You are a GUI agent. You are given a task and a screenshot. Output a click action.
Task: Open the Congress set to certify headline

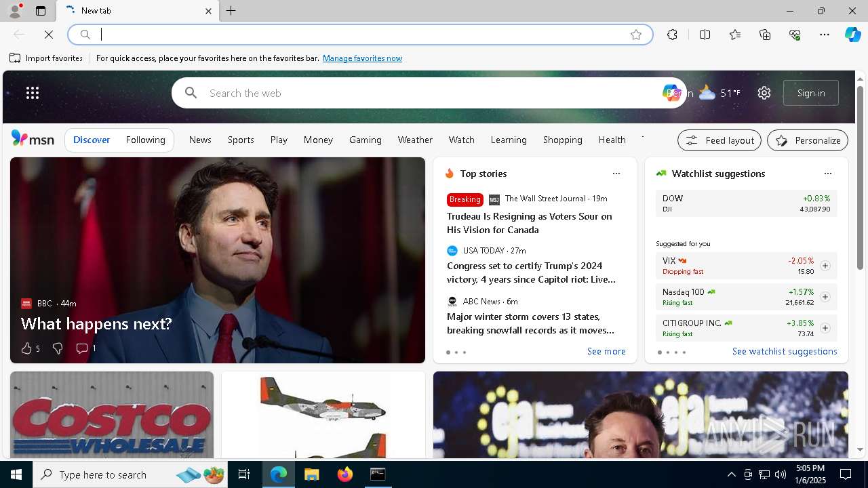tap(532, 272)
